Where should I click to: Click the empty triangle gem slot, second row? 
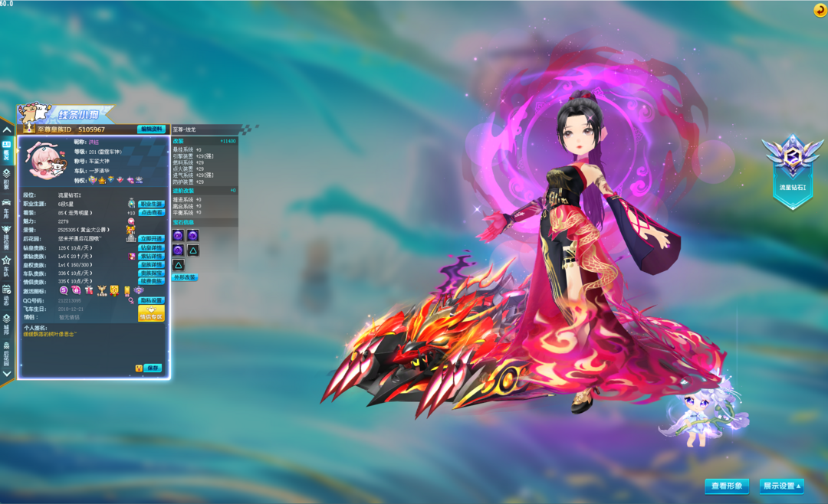tap(193, 250)
